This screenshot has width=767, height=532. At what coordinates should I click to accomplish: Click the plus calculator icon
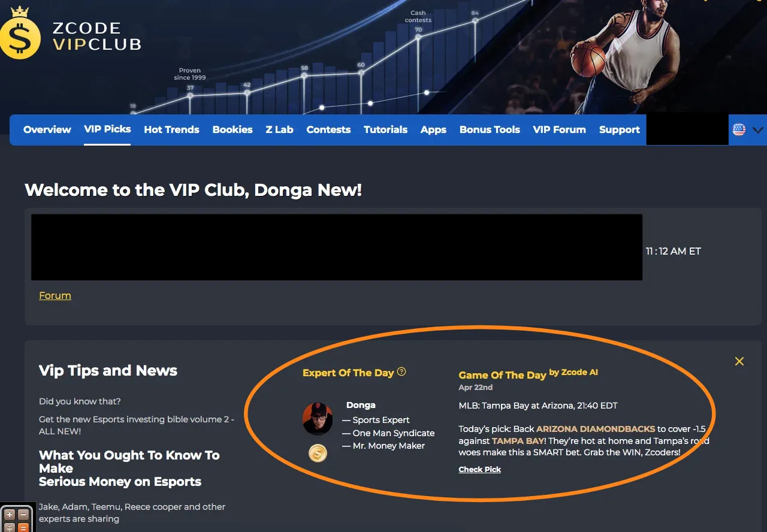pos(9,514)
